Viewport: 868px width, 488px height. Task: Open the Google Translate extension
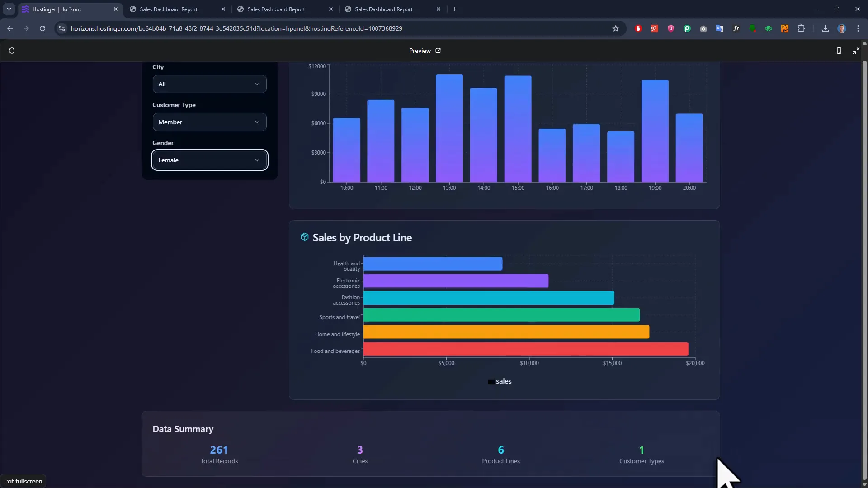coord(719,28)
